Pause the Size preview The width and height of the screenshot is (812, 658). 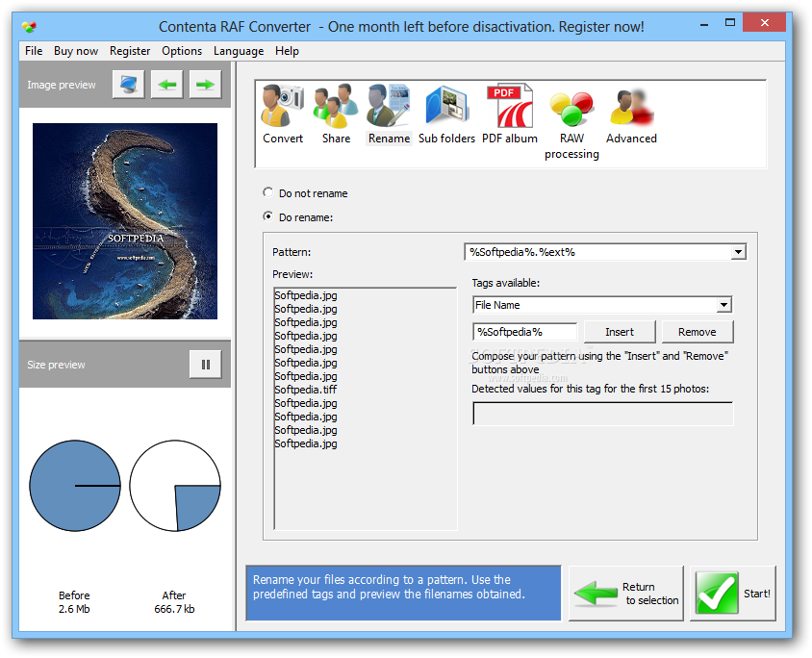tap(206, 365)
